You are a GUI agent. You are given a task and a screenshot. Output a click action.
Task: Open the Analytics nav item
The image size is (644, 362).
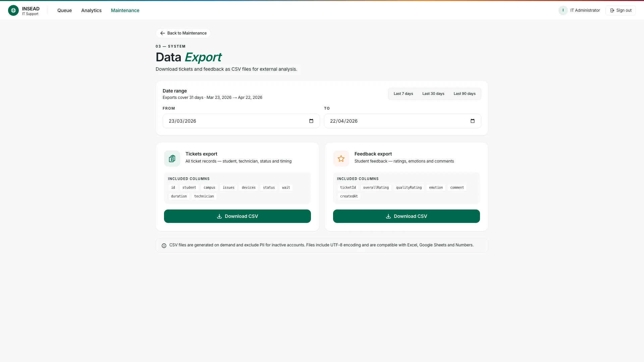click(91, 10)
